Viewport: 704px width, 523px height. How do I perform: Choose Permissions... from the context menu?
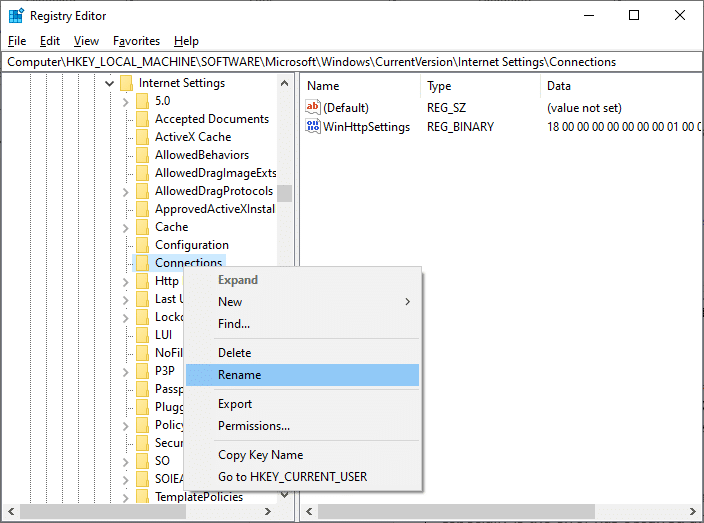pyautogui.click(x=303, y=426)
